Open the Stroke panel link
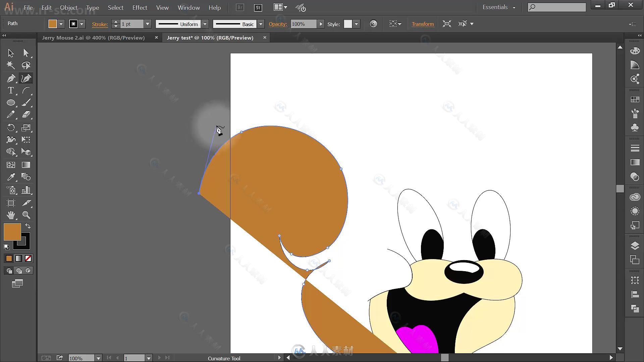Screen dimensions: 644x362 [100, 24]
